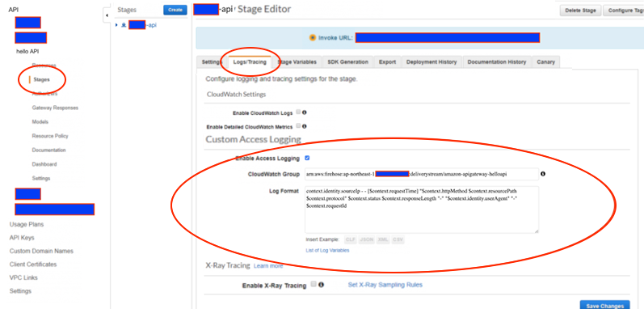Switch to the Canary tab
This screenshot has width=644, height=309.
pos(546,62)
